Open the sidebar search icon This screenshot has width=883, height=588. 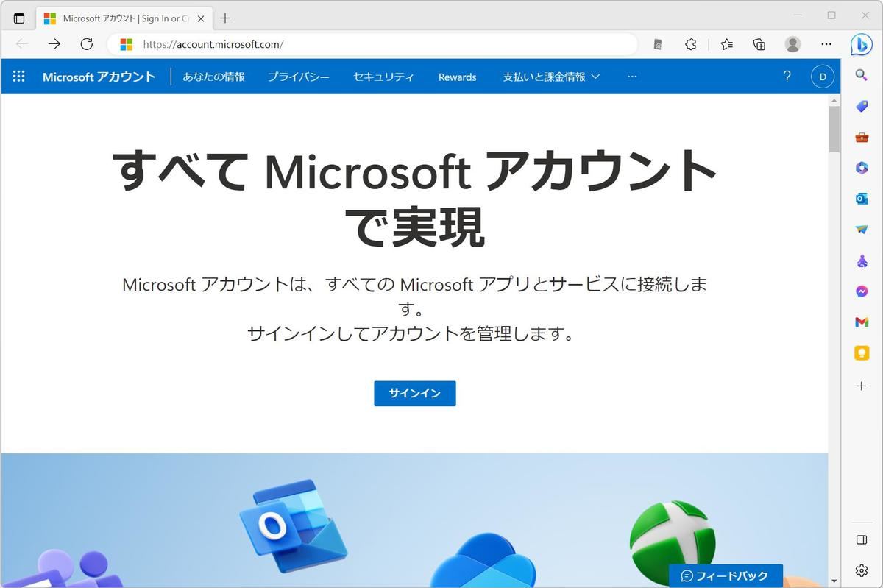pos(862,74)
